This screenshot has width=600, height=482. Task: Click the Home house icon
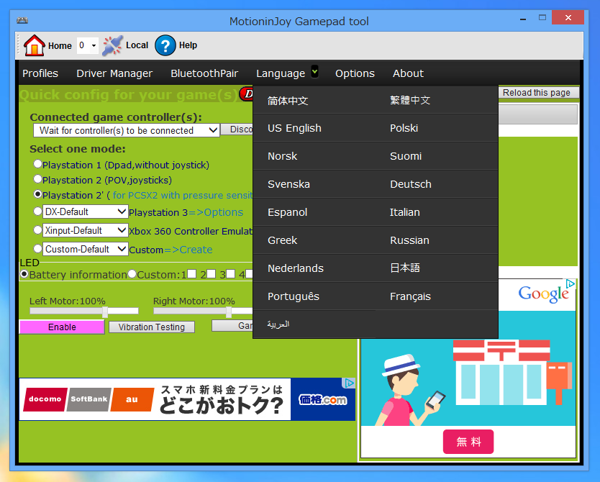pyautogui.click(x=34, y=45)
